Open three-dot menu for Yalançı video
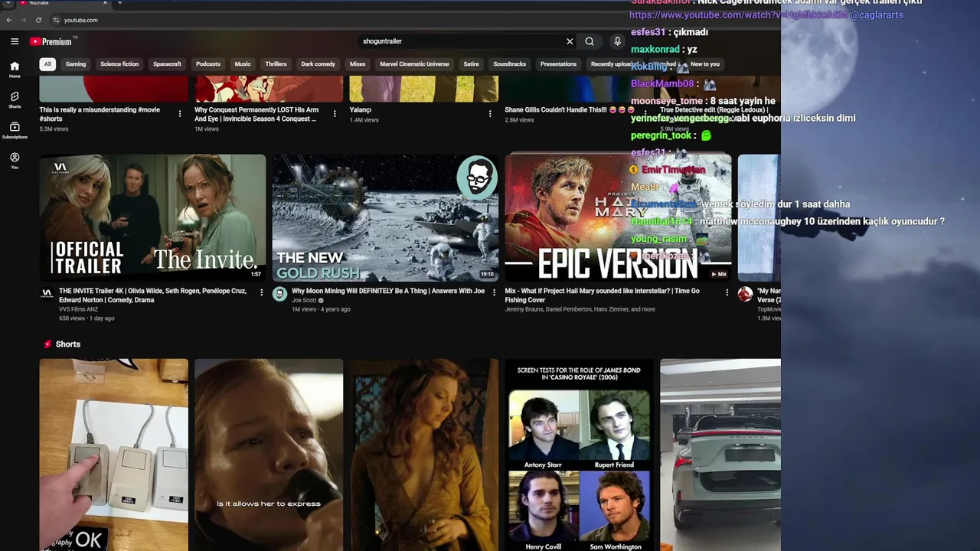Screen dimensions: 980x551 point(490,114)
